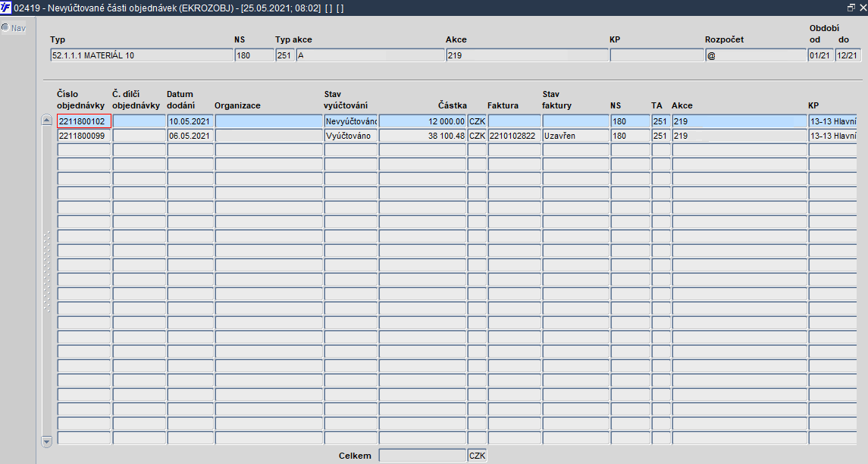Click the Stav vyúčtování column header
Viewport: 868px width, 464px height.
click(346, 99)
